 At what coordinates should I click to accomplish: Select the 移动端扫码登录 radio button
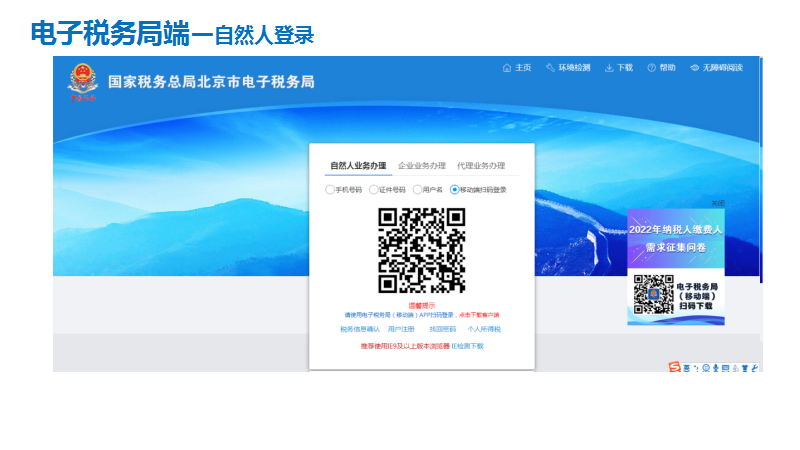(x=454, y=190)
